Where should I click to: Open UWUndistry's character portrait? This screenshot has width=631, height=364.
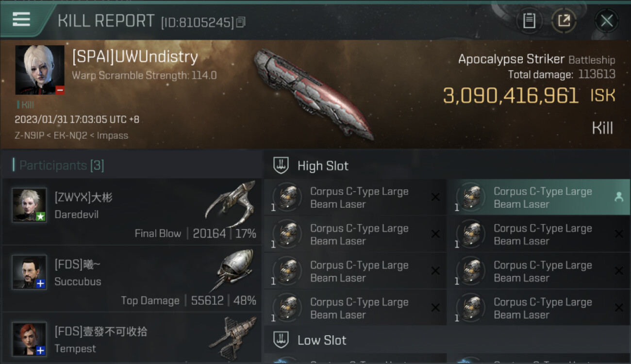pos(40,70)
